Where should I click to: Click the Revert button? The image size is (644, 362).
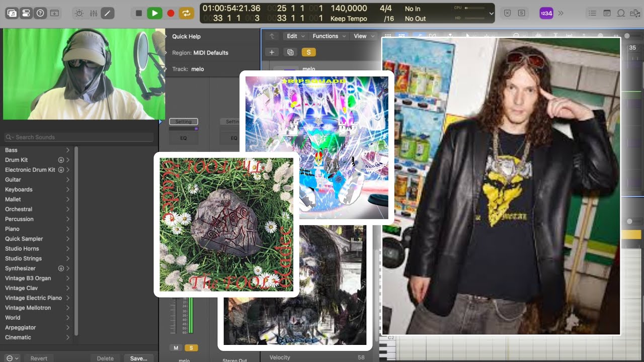tap(39, 358)
